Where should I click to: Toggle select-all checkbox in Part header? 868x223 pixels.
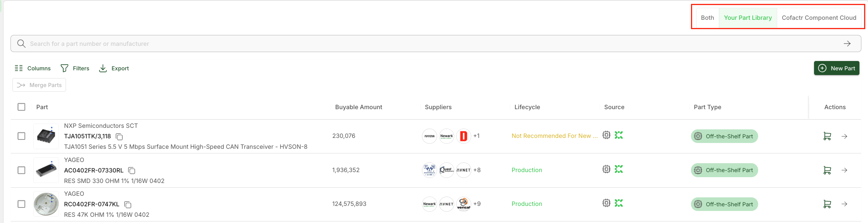click(x=21, y=107)
